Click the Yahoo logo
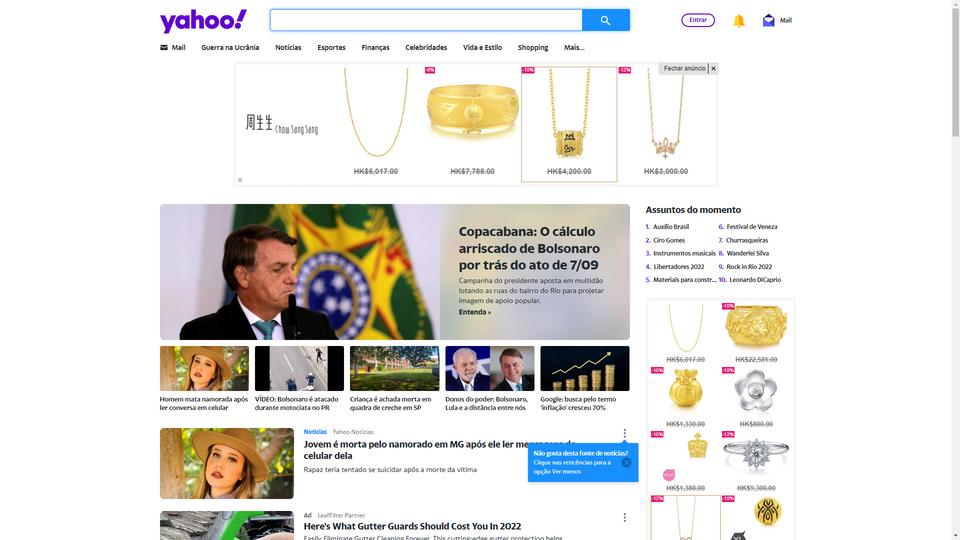This screenshot has height=540, width=960. (203, 21)
